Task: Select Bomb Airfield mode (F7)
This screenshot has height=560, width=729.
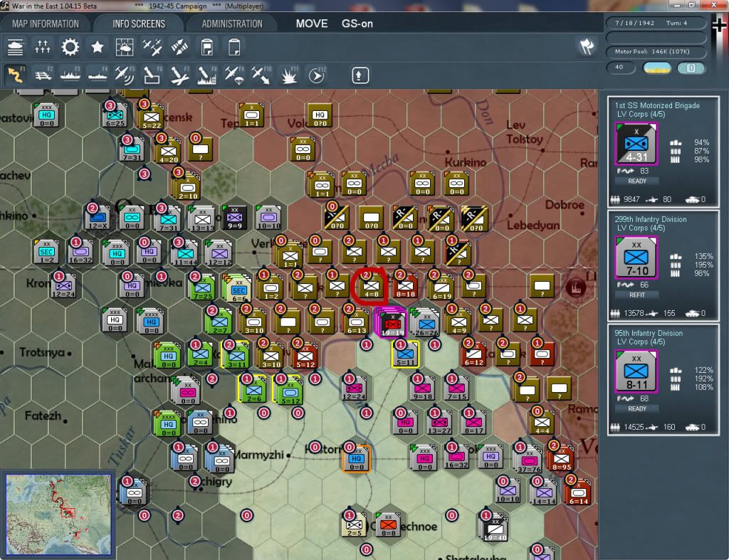Action: coord(179,75)
